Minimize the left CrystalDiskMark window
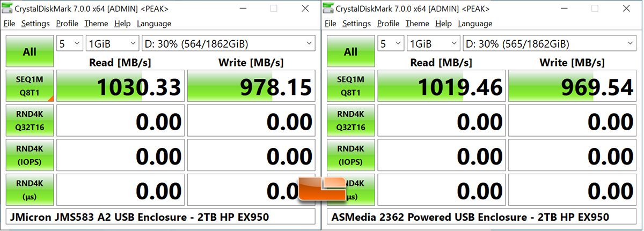Image resolution: width=644 pixels, height=231 pixels. coord(243,9)
